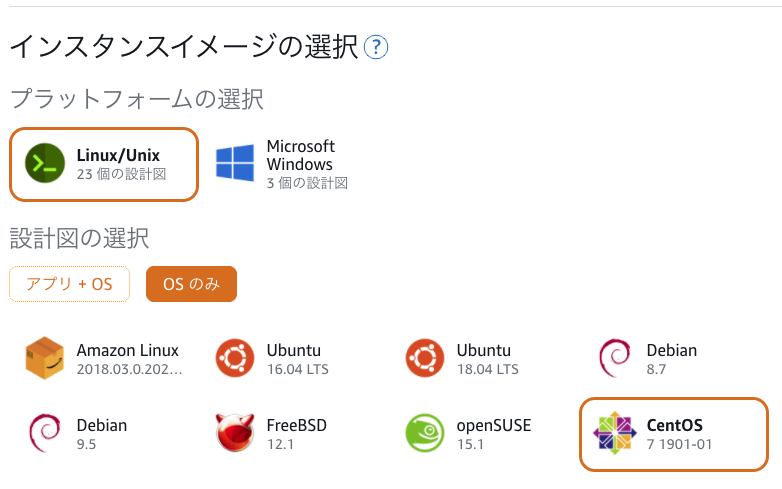Choose the Debian 9.5 swirl icon

point(45,433)
